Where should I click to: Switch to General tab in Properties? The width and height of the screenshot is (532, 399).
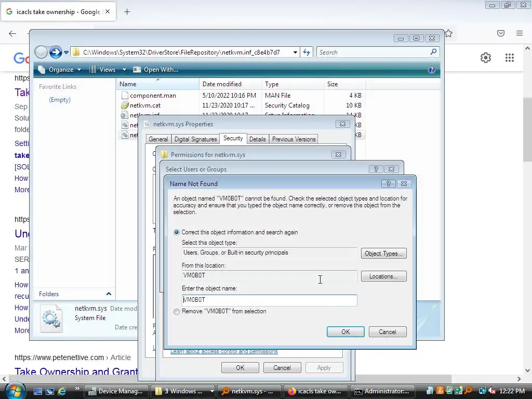158,139
